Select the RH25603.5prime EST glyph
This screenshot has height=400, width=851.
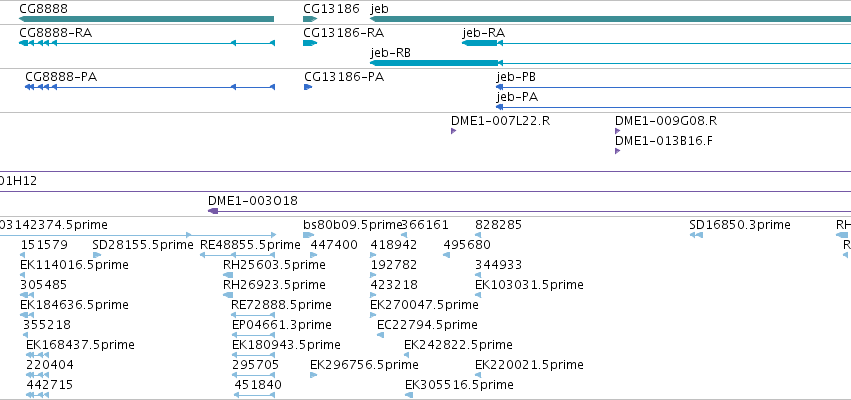pyautogui.click(x=228, y=275)
